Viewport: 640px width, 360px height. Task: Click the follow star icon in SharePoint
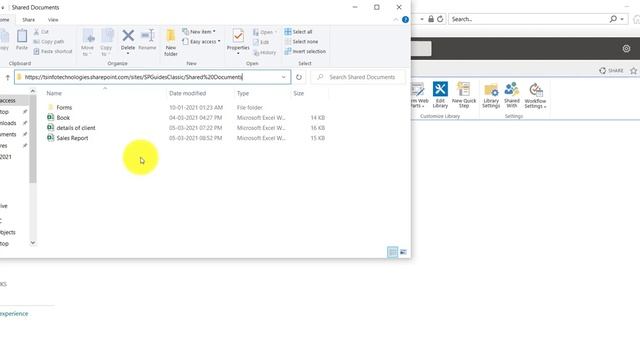click(x=633, y=71)
